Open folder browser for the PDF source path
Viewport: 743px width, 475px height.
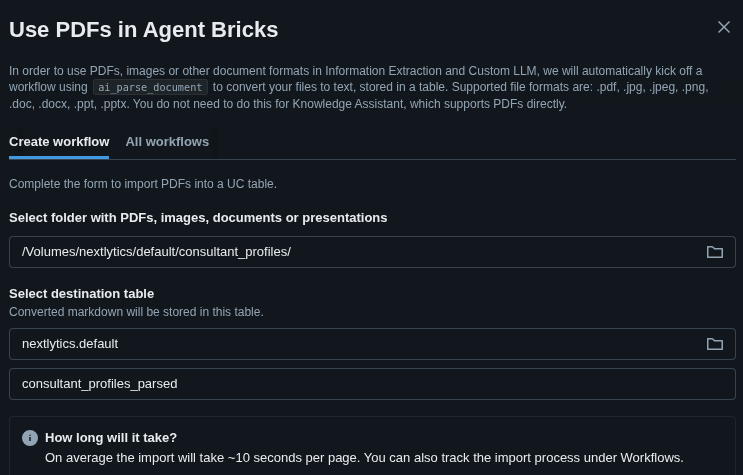tap(715, 252)
